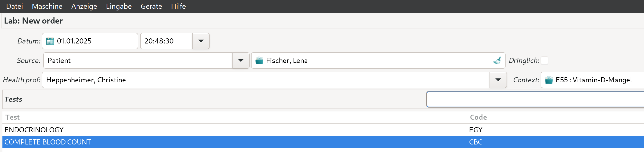
Task: Click the folder icon in Context field
Action: pyautogui.click(x=549, y=80)
